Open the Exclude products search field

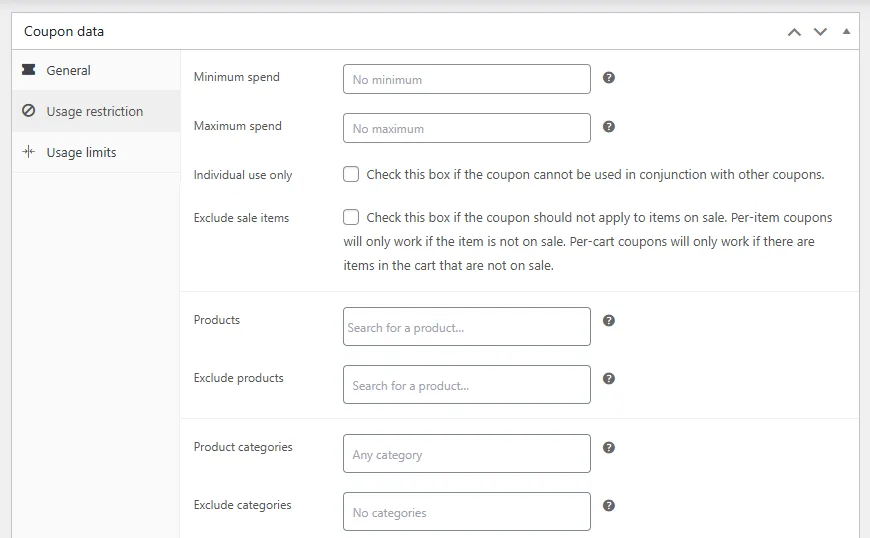click(x=467, y=384)
